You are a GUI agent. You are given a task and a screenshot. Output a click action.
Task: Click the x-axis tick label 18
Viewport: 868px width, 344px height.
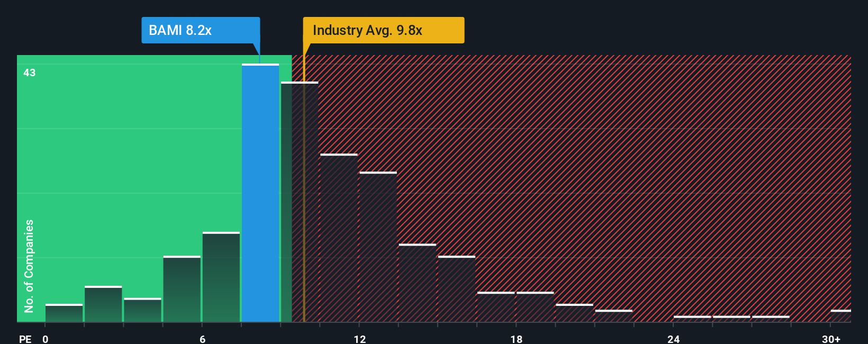[x=517, y=339]
